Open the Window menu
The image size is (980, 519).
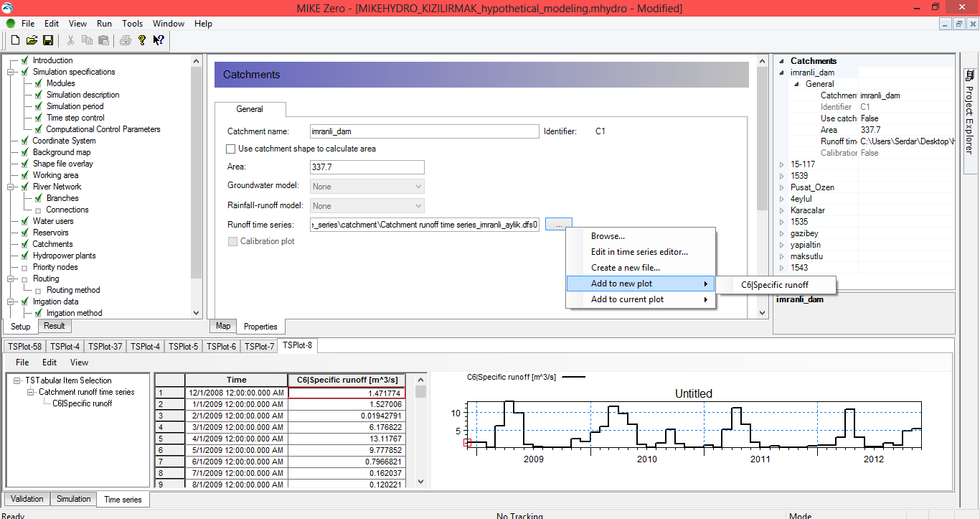tap(169, 24)
